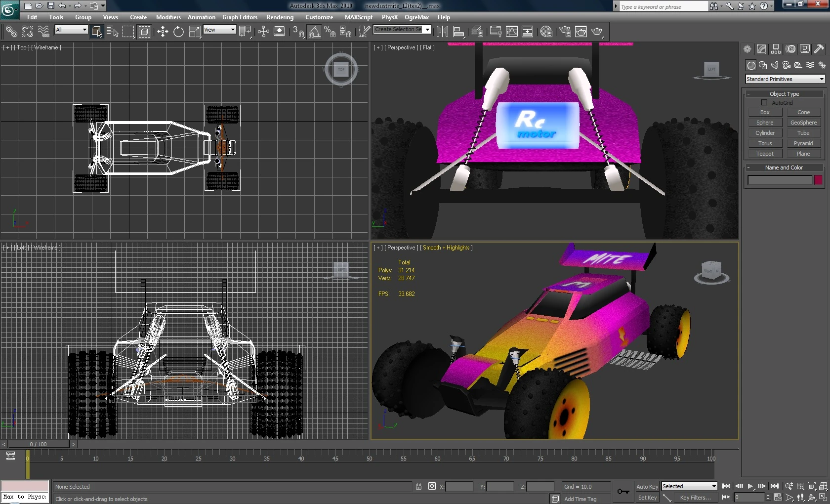Click the Pyramid primitive button
Viewport: 830px width, 504px height.
[803, 143]
